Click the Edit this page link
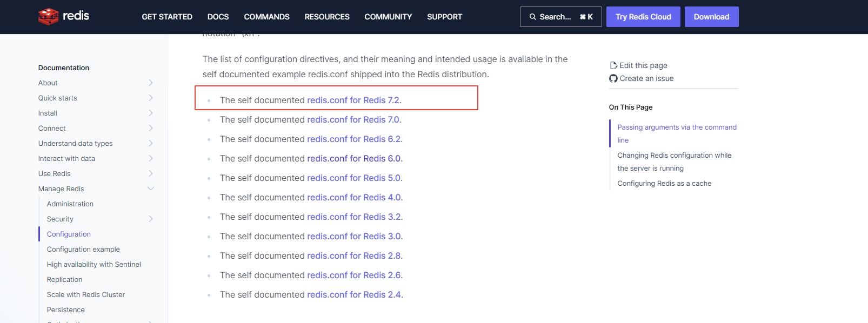The height and width of the screenshot is (323, 868). pyautogui.click(x=643, y=65)
